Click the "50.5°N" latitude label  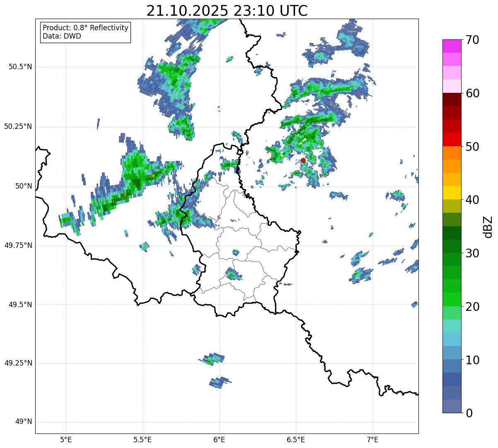pos(20,67)
